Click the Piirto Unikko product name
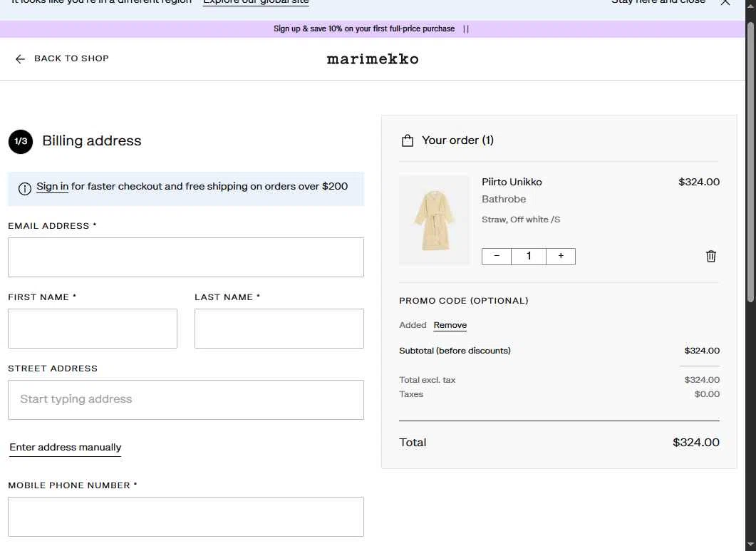This screenshot has width=756, height=551. coord(512,182)
